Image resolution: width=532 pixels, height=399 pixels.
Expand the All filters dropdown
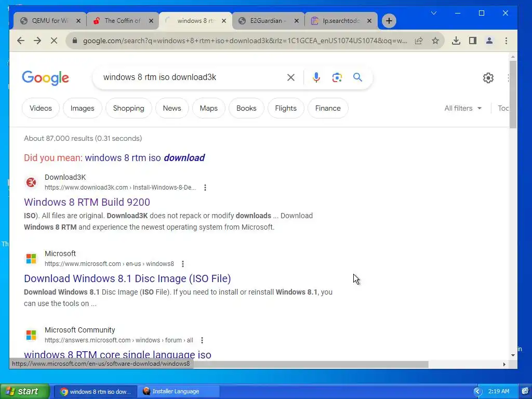(463, 108)
